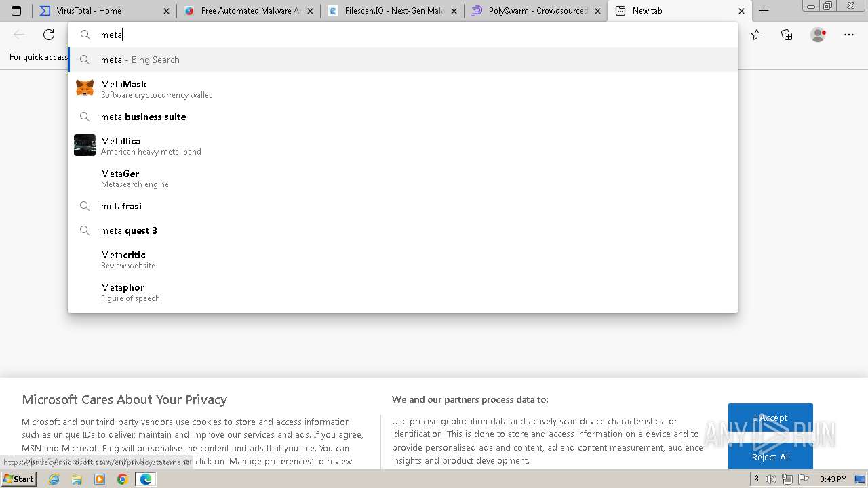Open the media player taskbar icon
This screenshot has width=868, height=488.
coord(100,479)
